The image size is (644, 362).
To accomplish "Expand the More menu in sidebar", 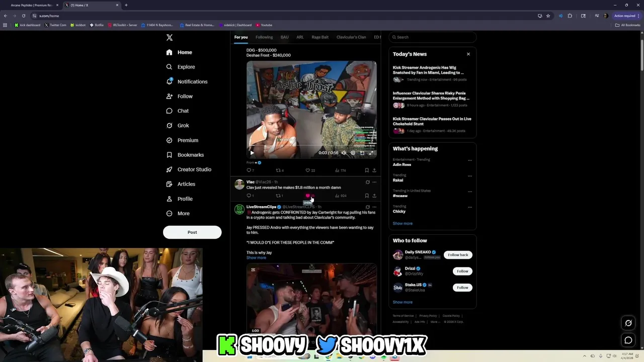I will (x=178, y=213).
